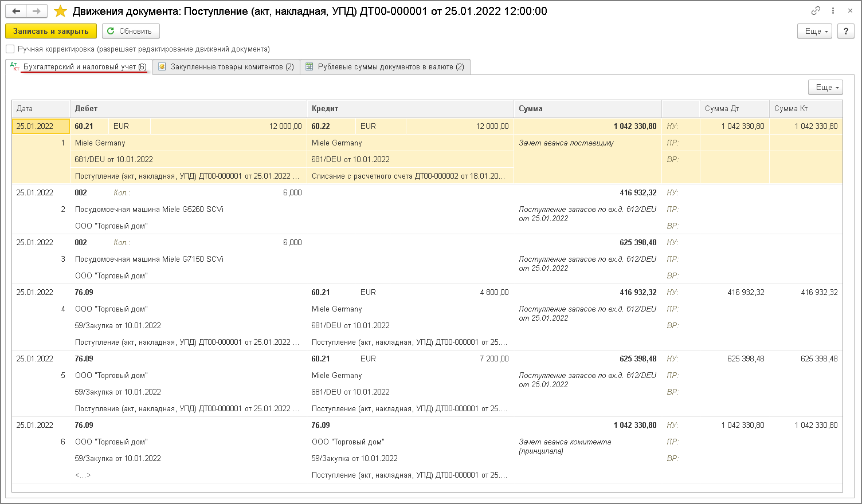Select Сумма Кт value 625 398,48
The height and width of the screenshot is (504, 862).
(x=819, y=359)
